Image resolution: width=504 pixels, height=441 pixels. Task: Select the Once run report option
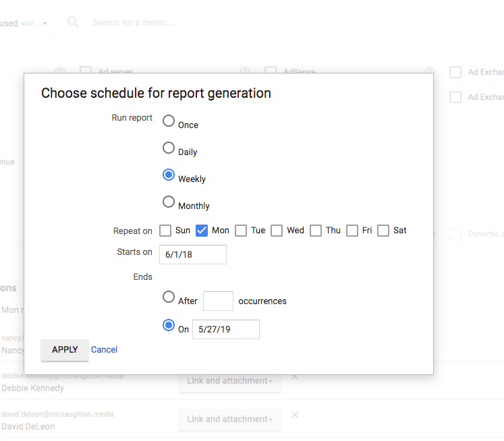point(169,121)
